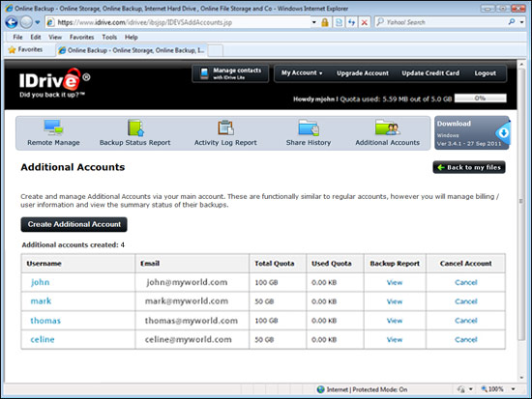Click the 100% zoom level button
Screen dimensions: 532x399
tap(492, 389)
